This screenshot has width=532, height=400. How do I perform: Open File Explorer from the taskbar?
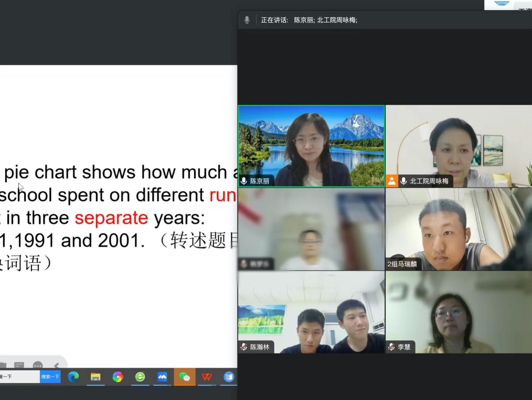tap(95, 377)
